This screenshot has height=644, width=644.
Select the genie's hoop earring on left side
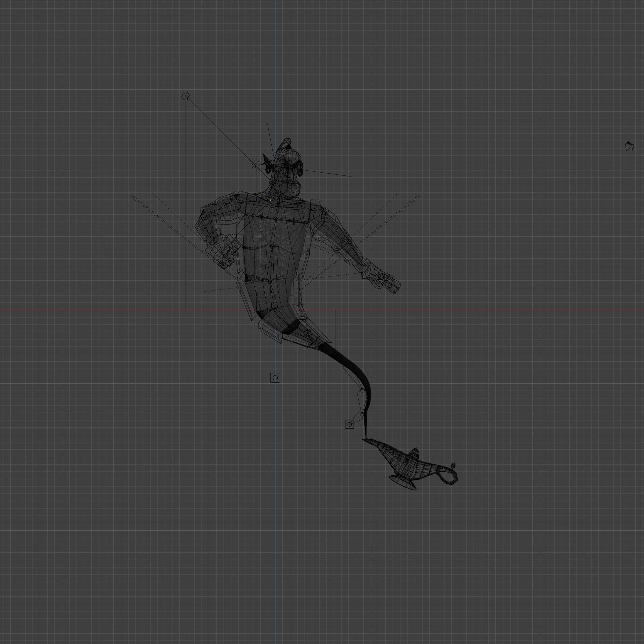click(x=268, y=170)
